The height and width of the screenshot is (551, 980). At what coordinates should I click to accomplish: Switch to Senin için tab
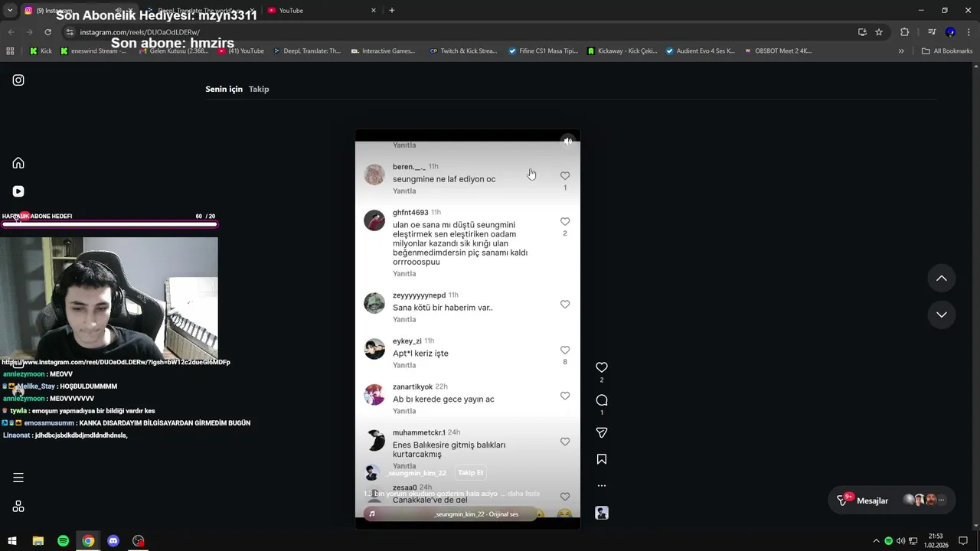point(224,89)
